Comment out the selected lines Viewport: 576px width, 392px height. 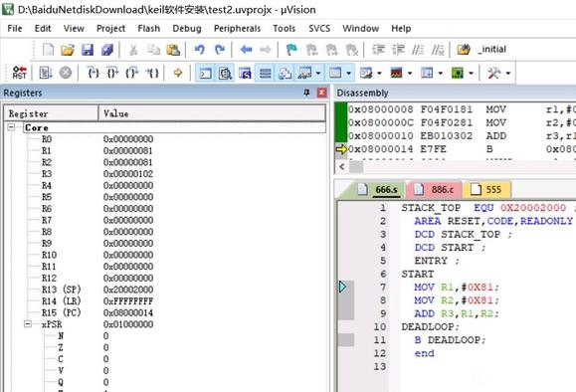click(418, 50)
